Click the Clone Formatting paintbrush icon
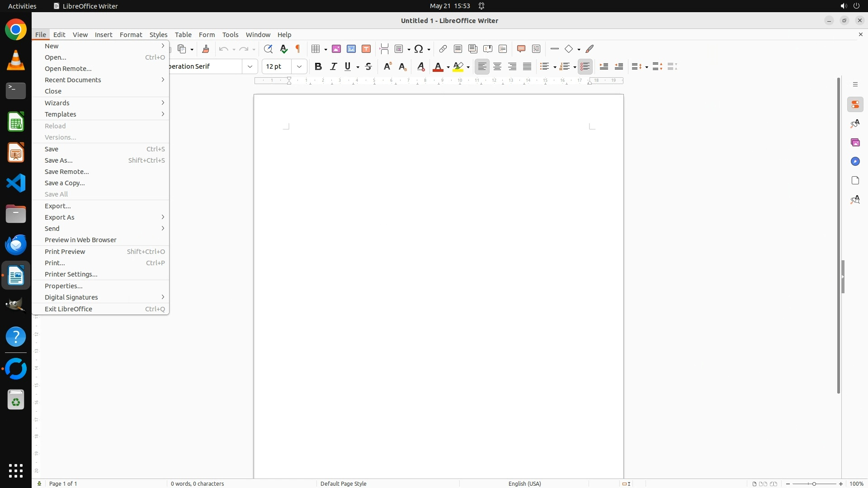Viewport: 868px width, 488px height. tap(206, 49)
